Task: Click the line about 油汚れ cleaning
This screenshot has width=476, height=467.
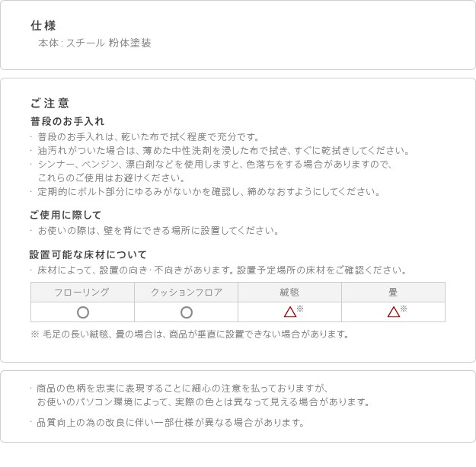Action: point(223,151)
